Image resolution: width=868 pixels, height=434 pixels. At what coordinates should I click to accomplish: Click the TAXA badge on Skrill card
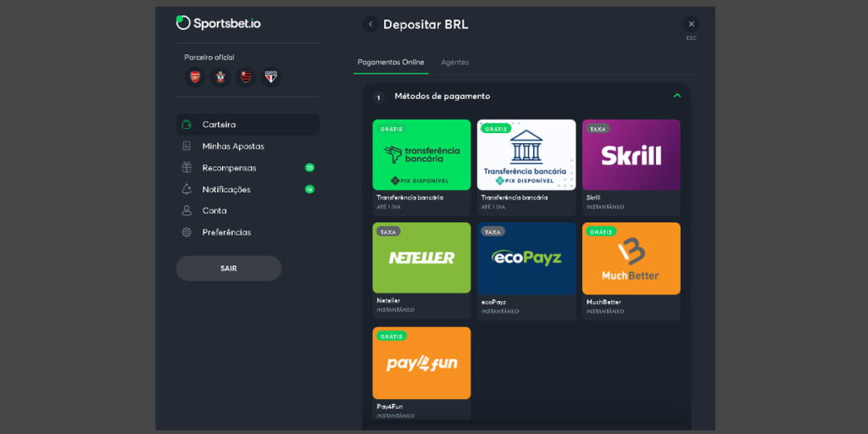[x=598, y=129]
